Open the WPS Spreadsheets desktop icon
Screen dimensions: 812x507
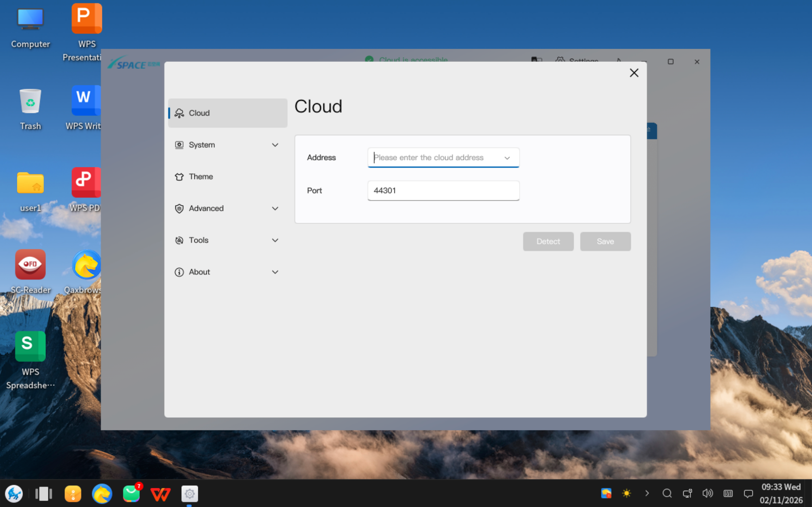click(30, 346)
